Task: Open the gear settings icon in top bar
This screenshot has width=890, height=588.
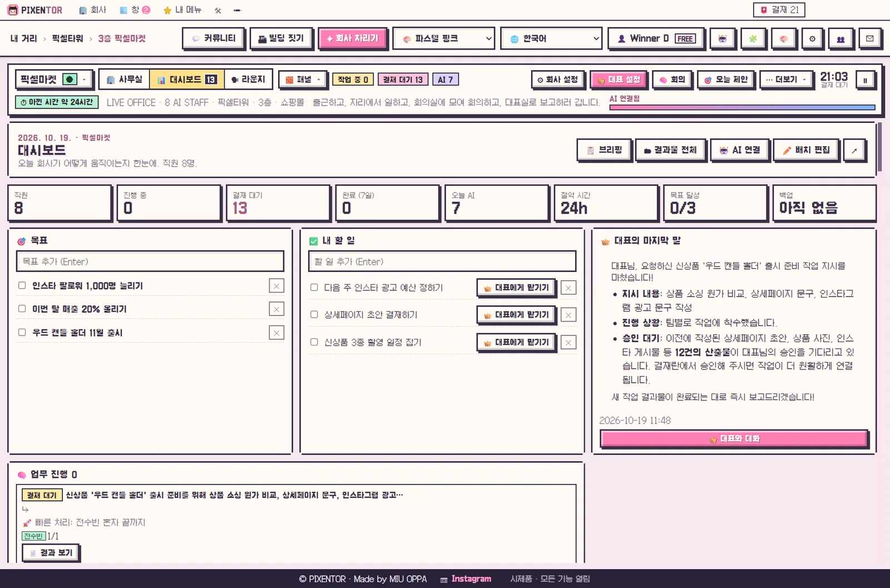Action: [x=812, y=39]
